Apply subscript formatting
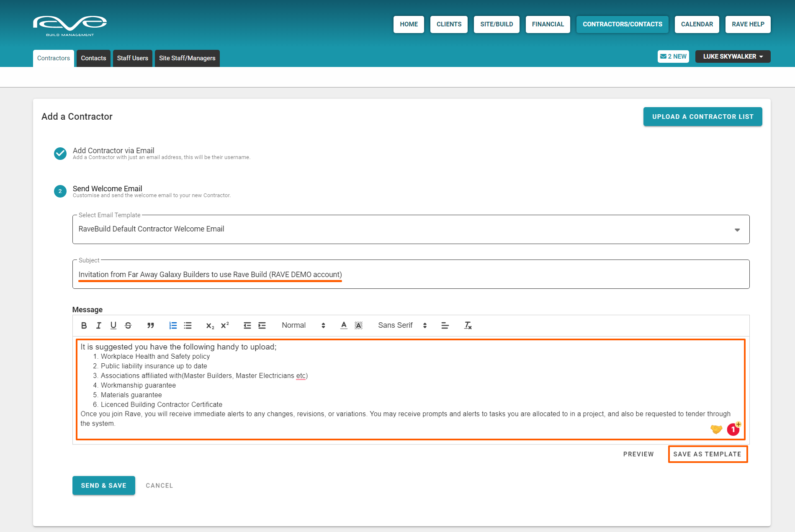Screen dimensions: 795x532 [x=210, y=326]
